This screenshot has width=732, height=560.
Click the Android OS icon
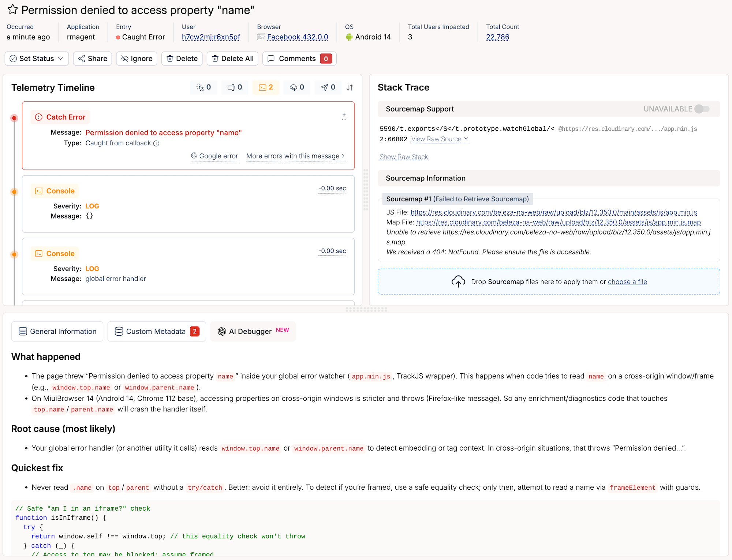pyautogui.click(x=349, y=37)
